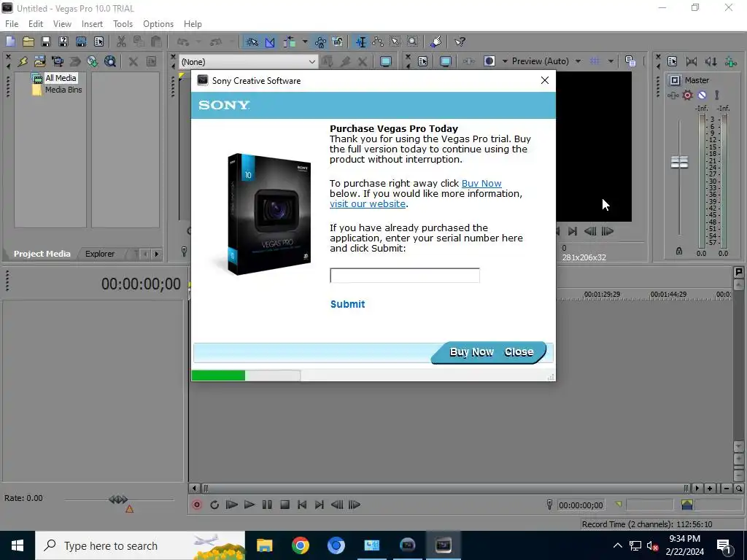Click the Buy Now link in text
The width and height of the screenshot is (747, 560).
pos(481,183)
